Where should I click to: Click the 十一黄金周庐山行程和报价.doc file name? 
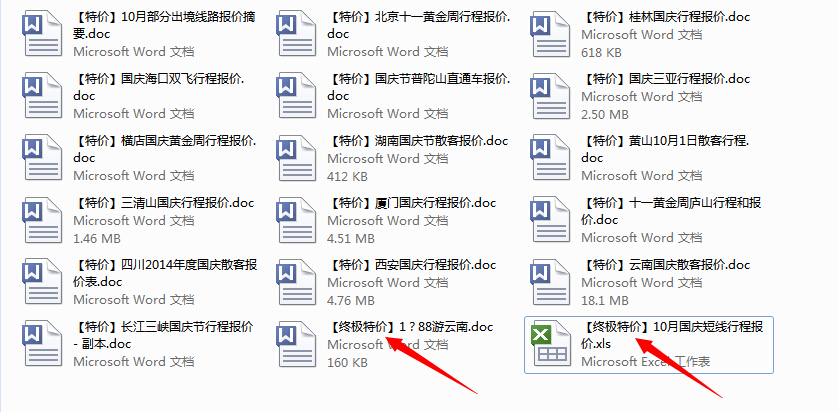coord(671,211)
